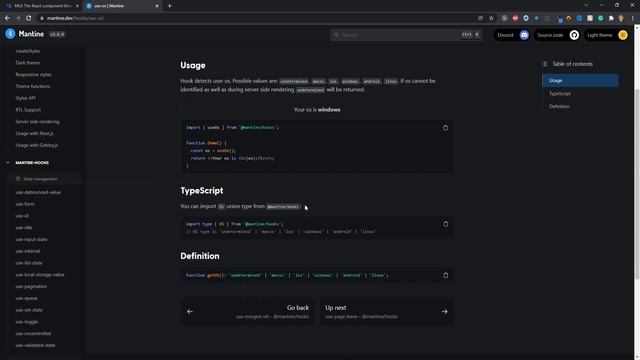The height and width of the screenshot is (360, 640).
Task: Open use-form in the sidebar
Action: [25, 204]
